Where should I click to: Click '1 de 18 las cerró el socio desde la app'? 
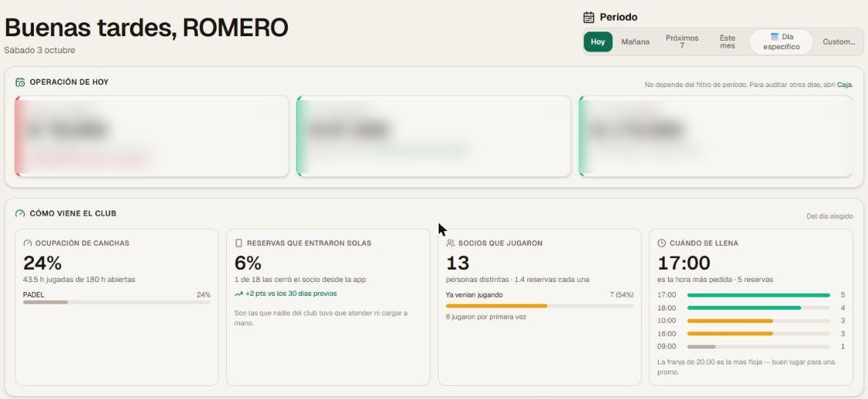point(300,280)
